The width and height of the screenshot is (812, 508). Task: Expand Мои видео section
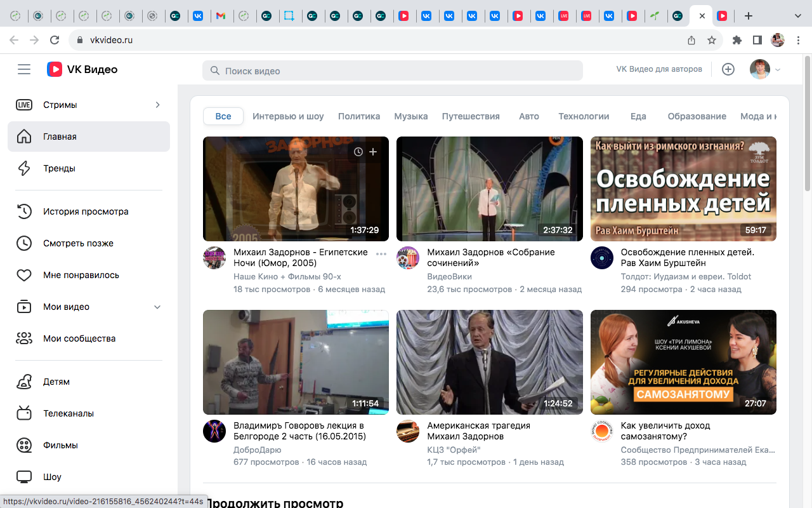pyautogui.click(x=158, y=307)
